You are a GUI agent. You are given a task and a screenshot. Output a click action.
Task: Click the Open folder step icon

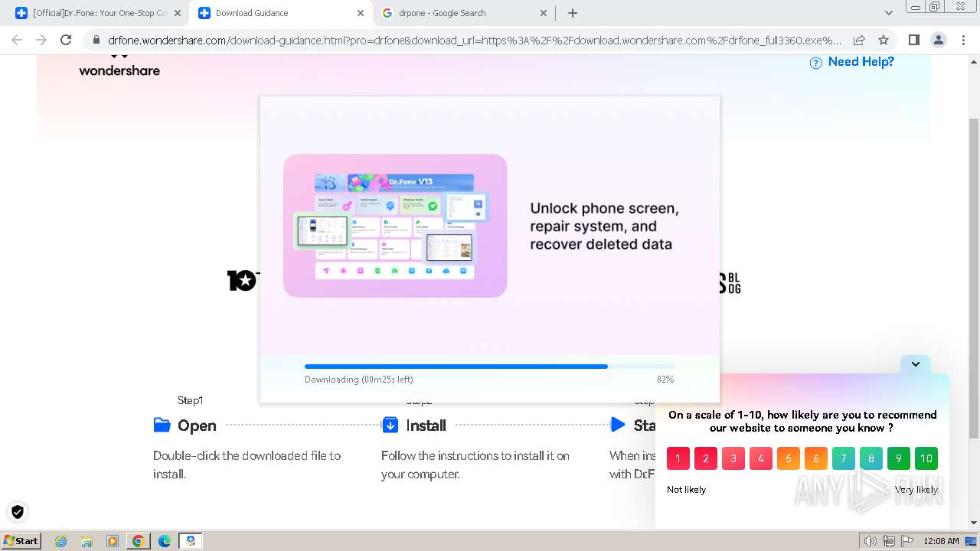click(x=162, y=425)
